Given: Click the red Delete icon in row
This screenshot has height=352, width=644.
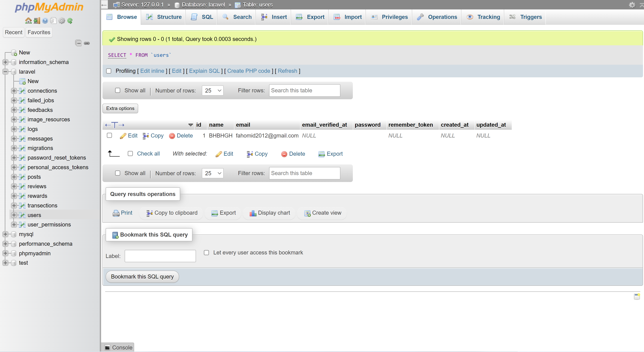Looking at the screenshot, I should 172,136.
